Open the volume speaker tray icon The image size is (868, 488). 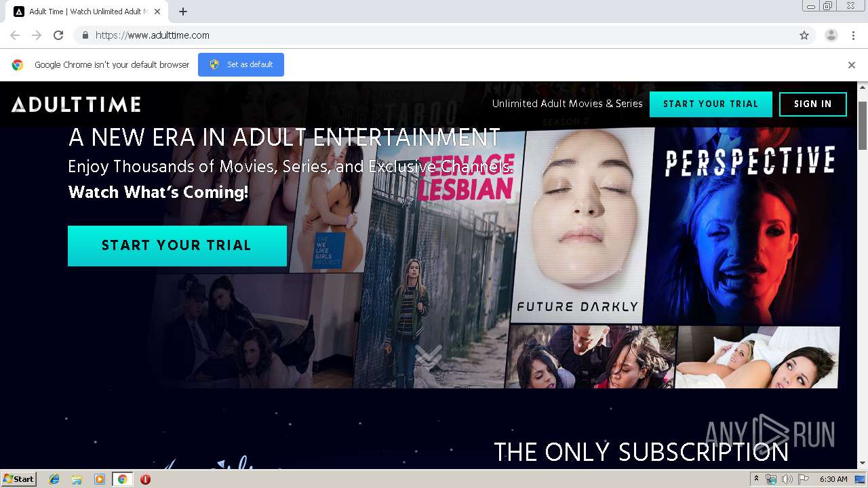(787, 479)
